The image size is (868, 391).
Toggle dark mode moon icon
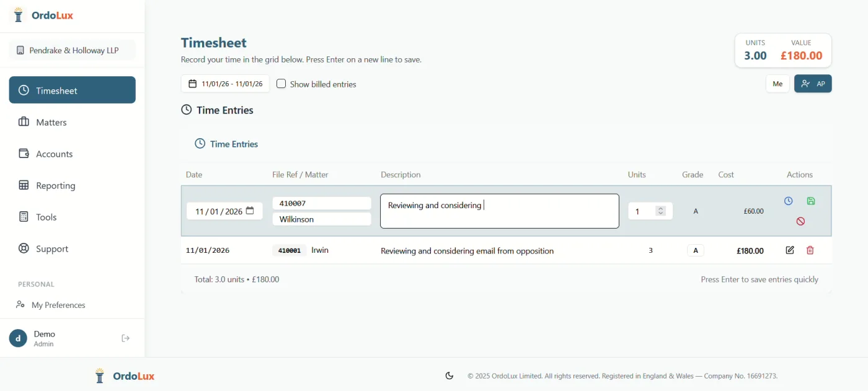[449, 376]
